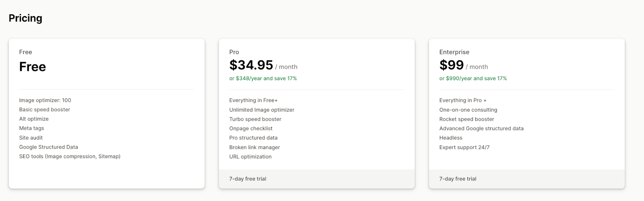Click the "Image optimizer: 100" feature
Viewport: 644px width, 201px height.
tap(45, 100)
